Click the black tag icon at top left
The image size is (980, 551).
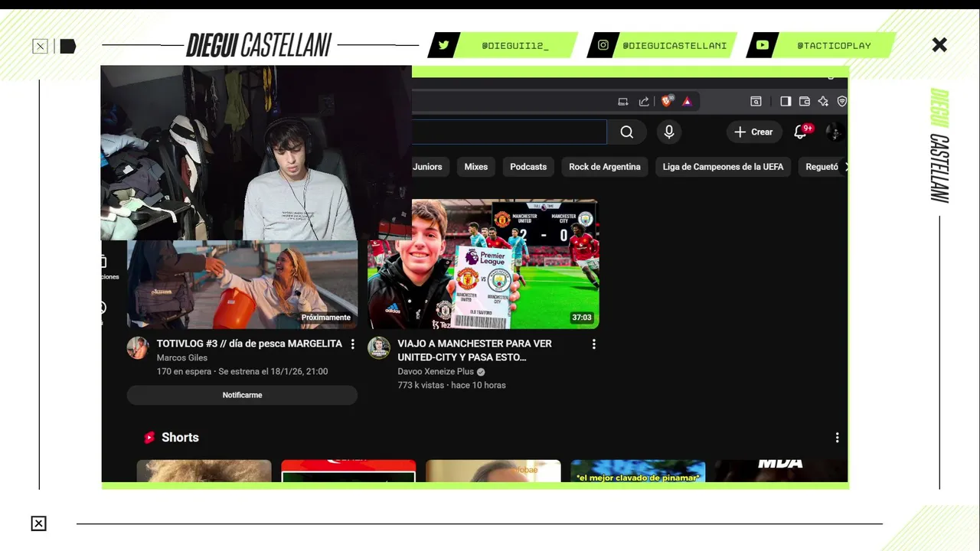click(x=68, y=47)
